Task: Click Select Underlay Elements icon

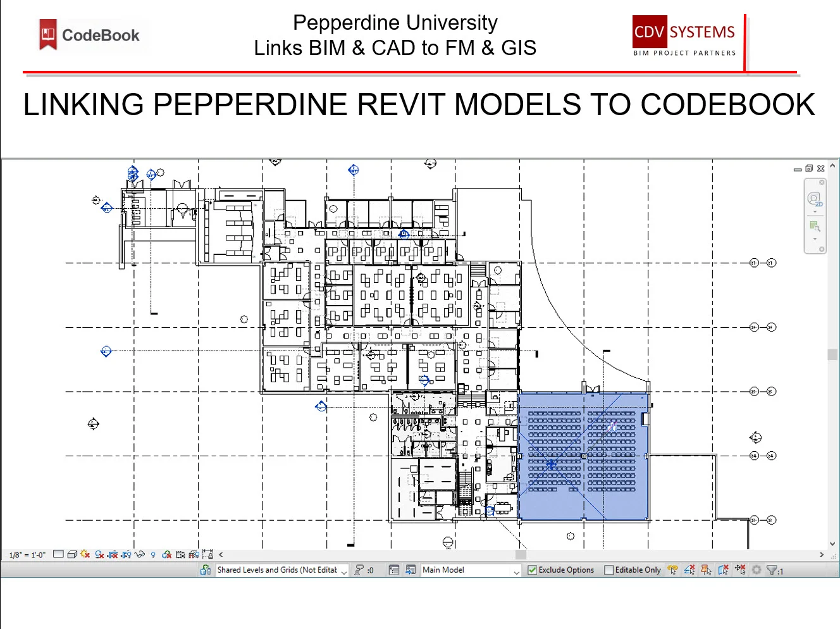Action: point(689,570)
